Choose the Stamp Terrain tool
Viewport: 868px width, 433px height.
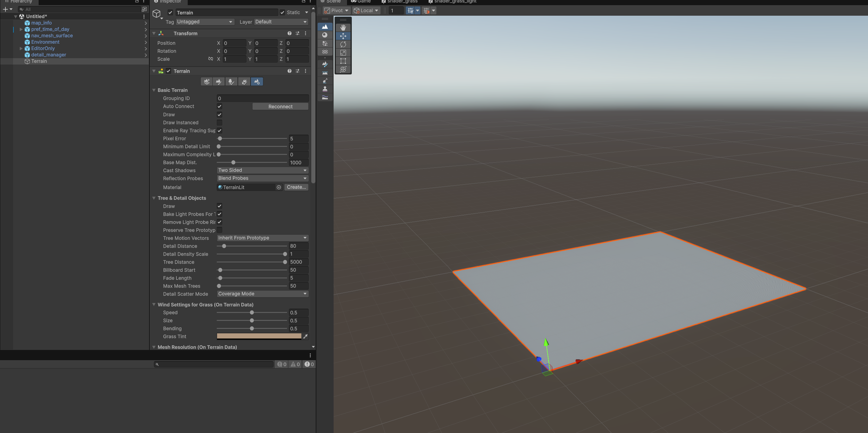coord(325,89)
